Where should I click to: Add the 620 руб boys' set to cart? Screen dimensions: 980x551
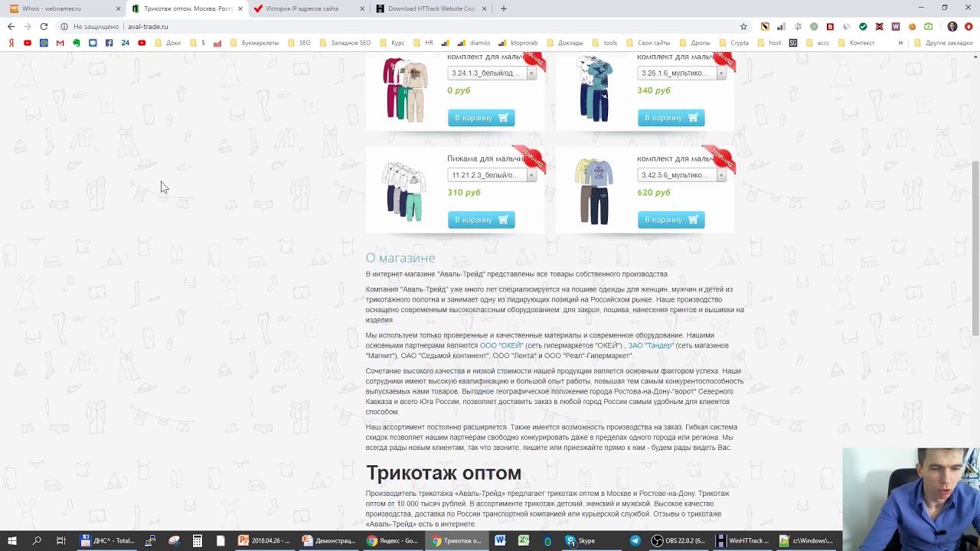(x=671, y=220)
